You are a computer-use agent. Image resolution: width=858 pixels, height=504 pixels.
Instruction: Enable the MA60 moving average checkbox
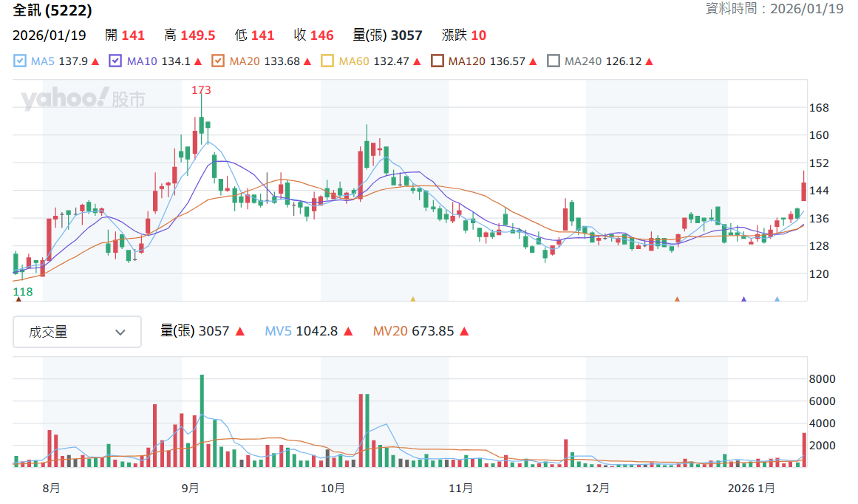tap(327, 61)
